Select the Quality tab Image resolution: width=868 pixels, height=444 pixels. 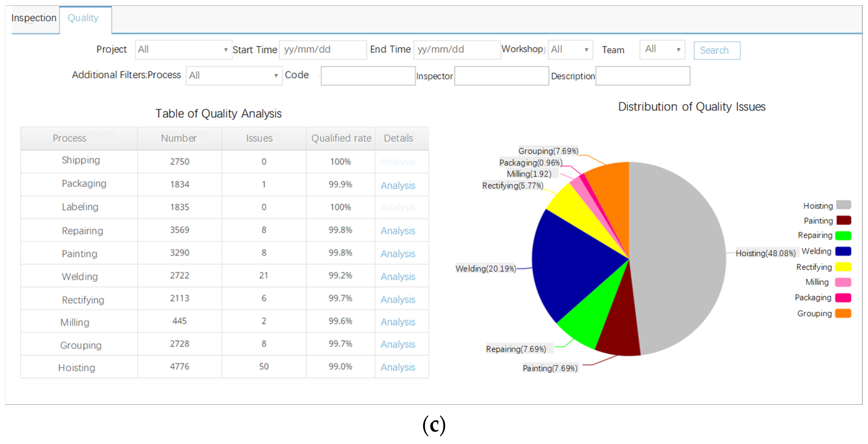click(x=83, y=18)
